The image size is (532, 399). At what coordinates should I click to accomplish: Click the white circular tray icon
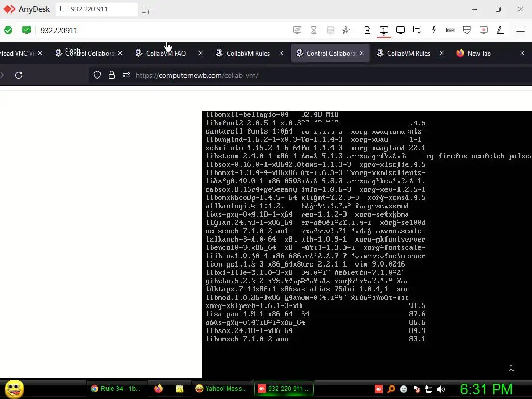(x=403, y=389)
